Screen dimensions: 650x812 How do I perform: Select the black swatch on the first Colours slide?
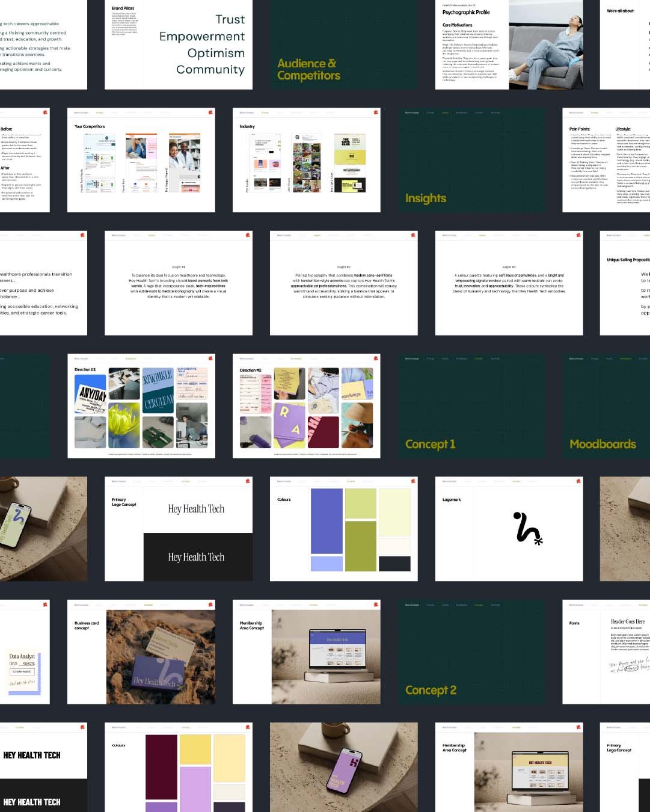pos(394,564)
